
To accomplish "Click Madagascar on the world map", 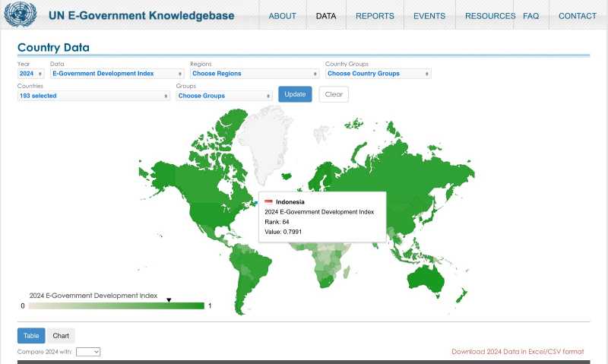I will [347, 271].
